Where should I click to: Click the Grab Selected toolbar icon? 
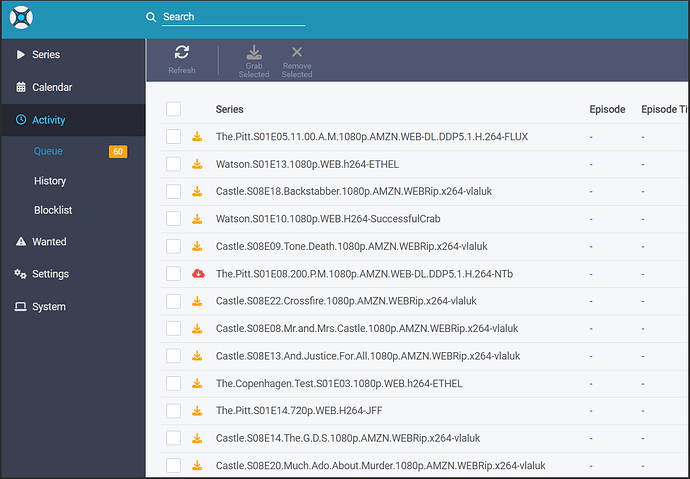tap(254, 53)
